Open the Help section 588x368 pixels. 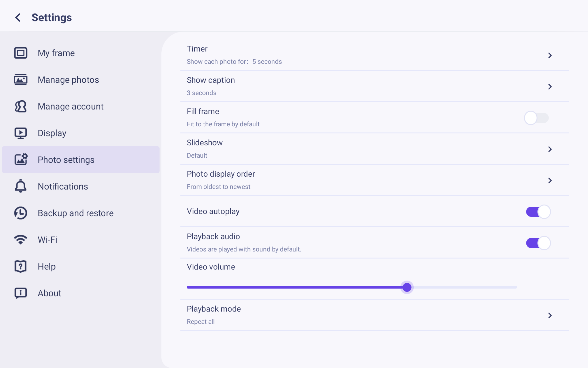pos(81,266)
